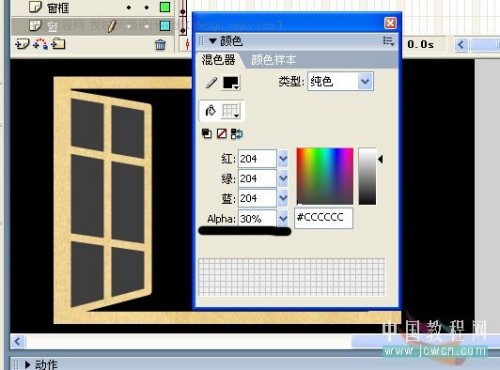Close the color panel window
The image size is (500, 370).
[390, 23]
